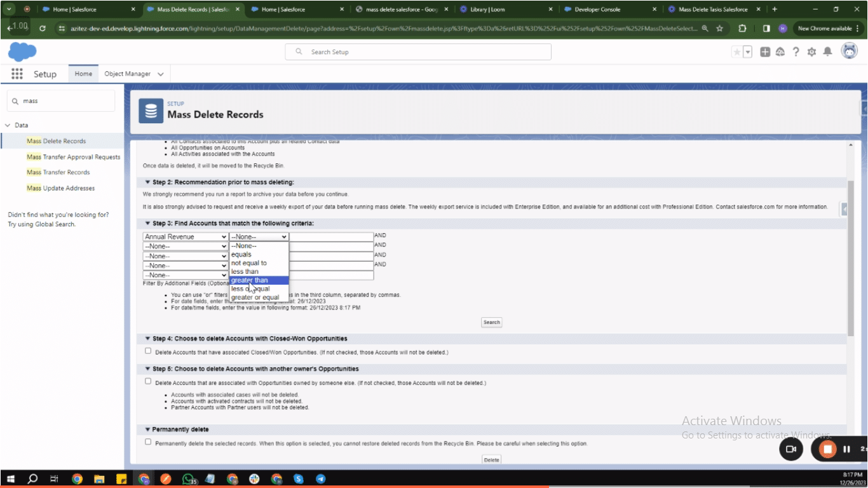Bookmark this page with the star icon
This screenshot has height=488, width=868.
(x=719, y=29)
